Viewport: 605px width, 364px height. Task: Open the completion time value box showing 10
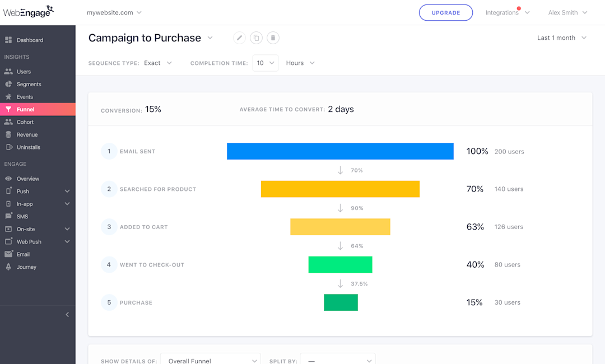click(x=266, y=63)
